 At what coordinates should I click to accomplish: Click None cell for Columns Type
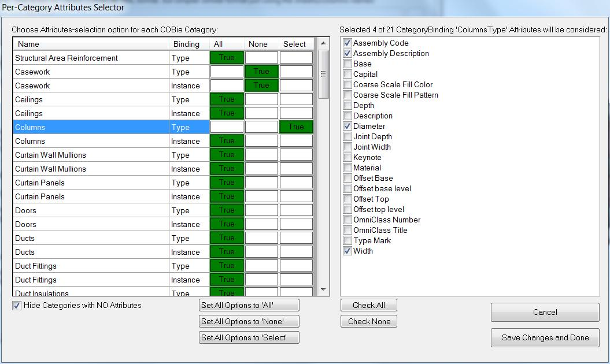pyautogui.click(x=261, y=127)
